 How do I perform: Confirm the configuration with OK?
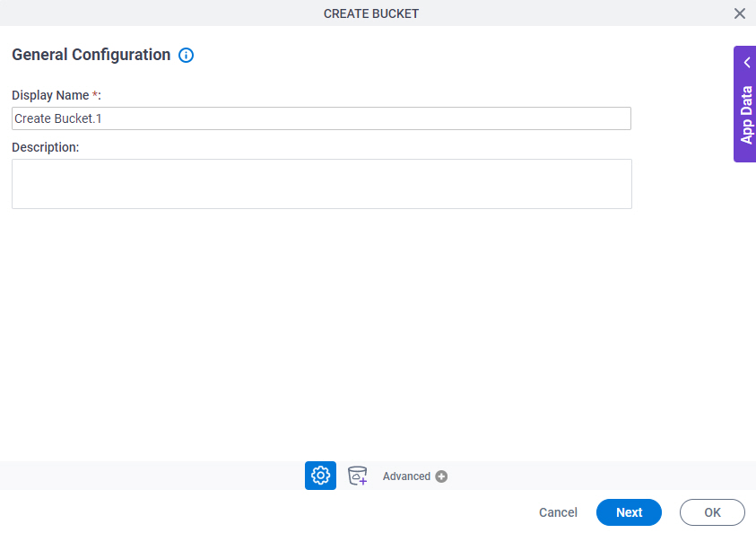pyautogui.click(x=712, y=512)
